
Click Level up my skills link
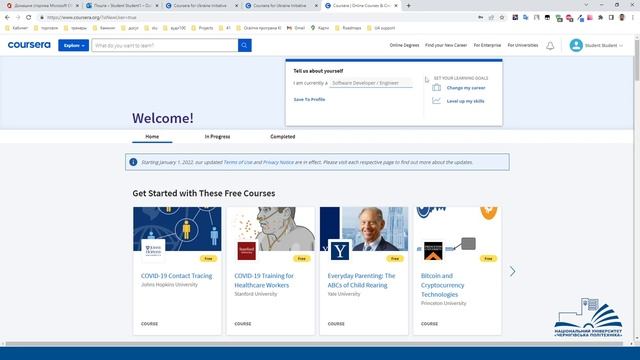click(x=465, y=101)
